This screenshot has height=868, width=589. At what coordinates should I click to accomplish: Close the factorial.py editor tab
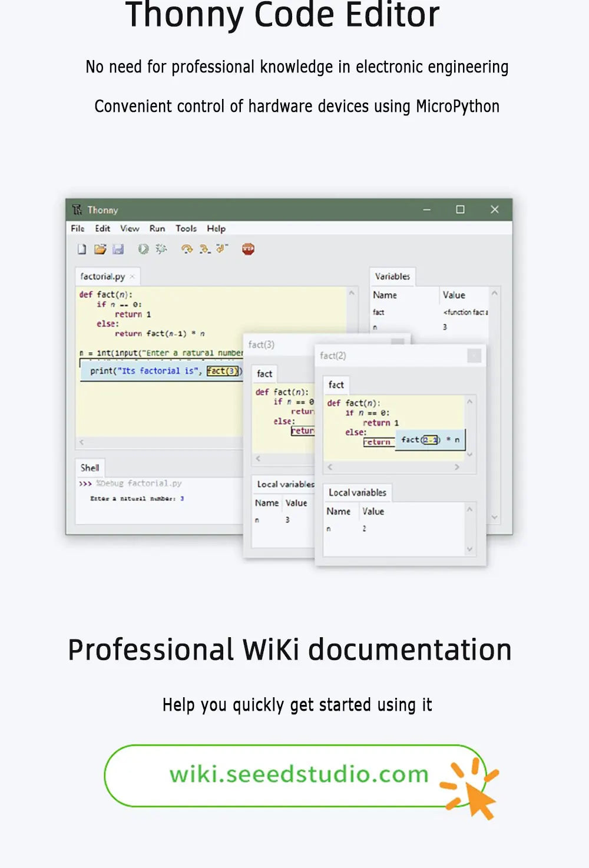tap(132, 277)
